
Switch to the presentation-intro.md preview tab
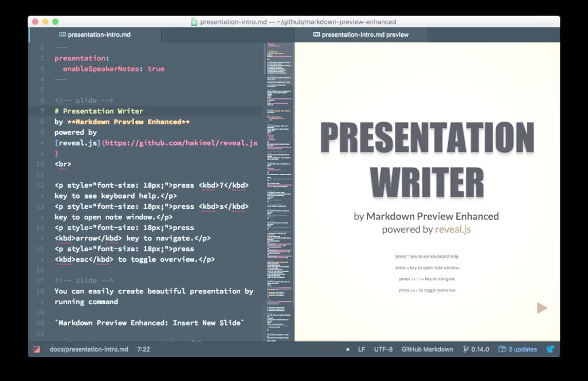360,34
